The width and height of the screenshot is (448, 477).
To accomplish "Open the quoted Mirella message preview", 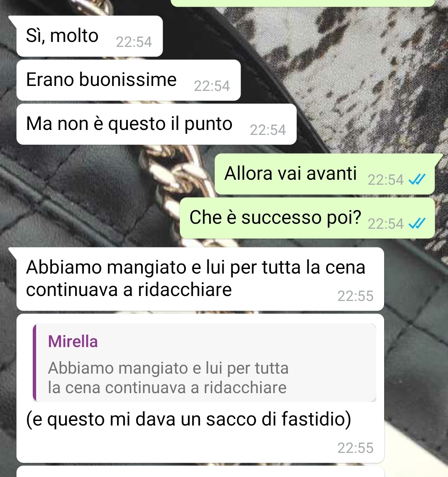I will [205, 362].
